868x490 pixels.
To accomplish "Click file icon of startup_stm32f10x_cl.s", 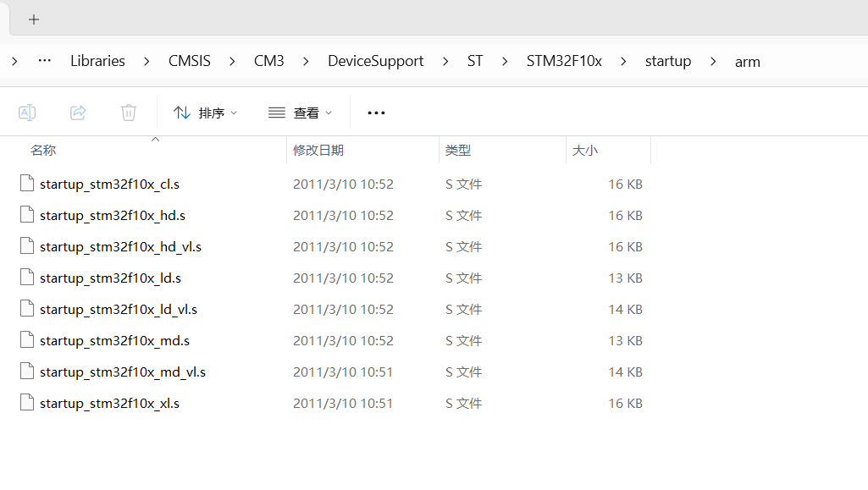I will pyautogui.click(x=27, y=183).
